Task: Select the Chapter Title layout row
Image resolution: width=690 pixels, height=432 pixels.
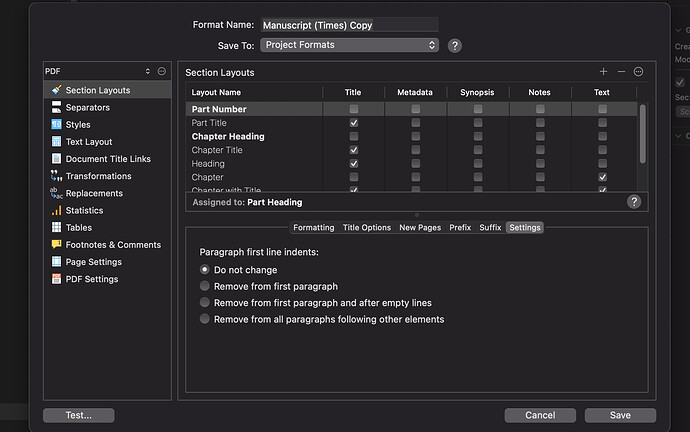Action: coord(411,150)
